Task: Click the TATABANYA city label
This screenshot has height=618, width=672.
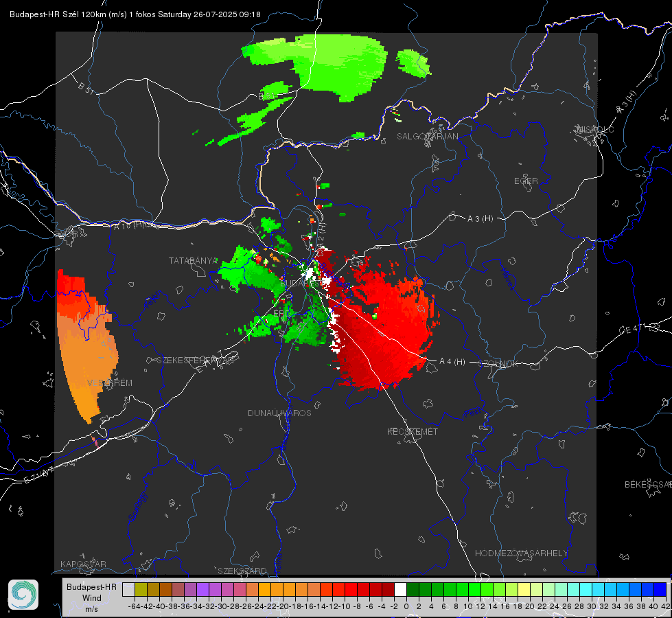Action: point(194,261)
